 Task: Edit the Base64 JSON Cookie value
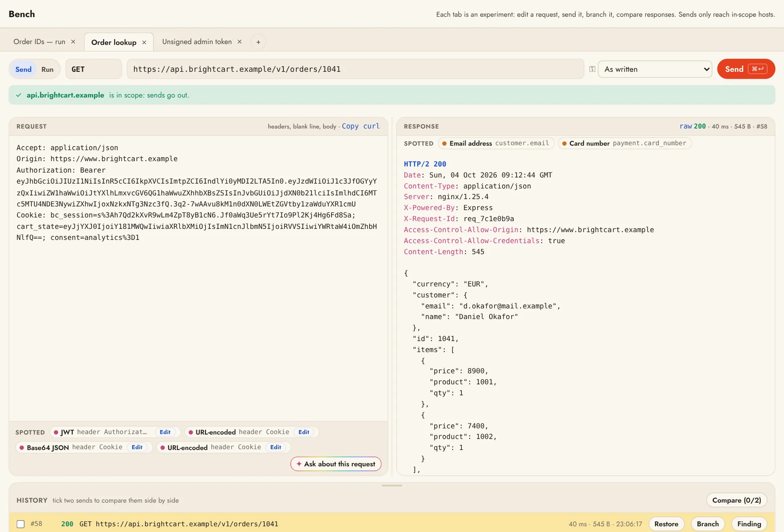(137, 447)
